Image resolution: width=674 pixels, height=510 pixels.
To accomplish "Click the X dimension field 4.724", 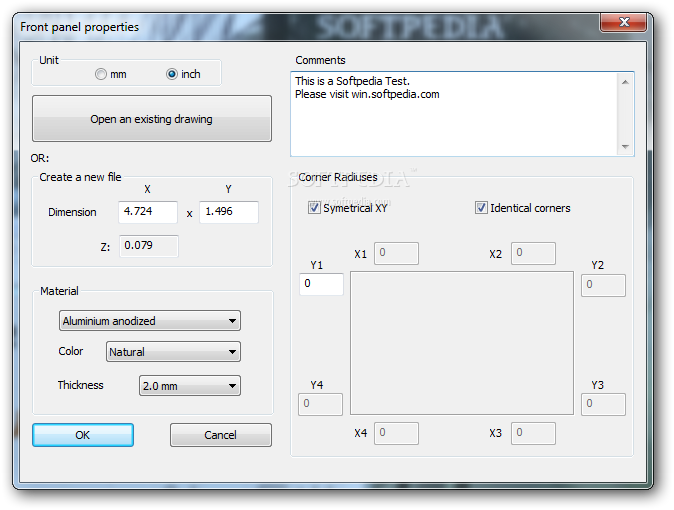I will pos(148,212).
